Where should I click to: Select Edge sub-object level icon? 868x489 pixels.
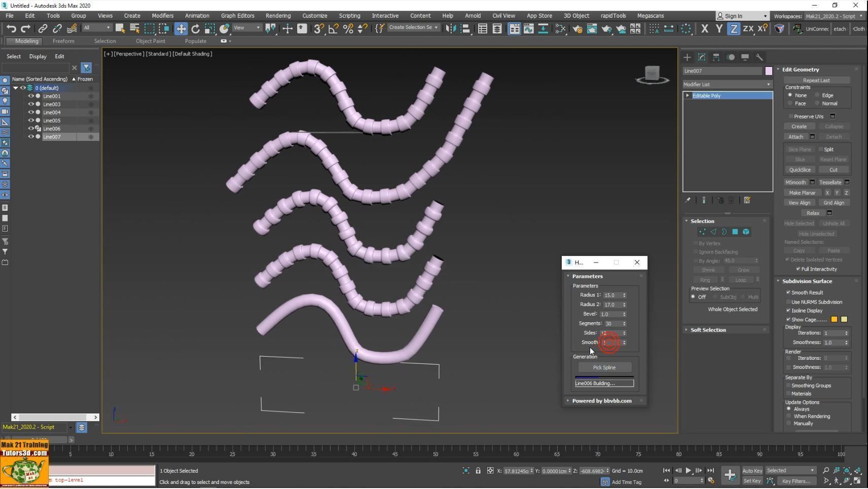(x=713, y=232)
